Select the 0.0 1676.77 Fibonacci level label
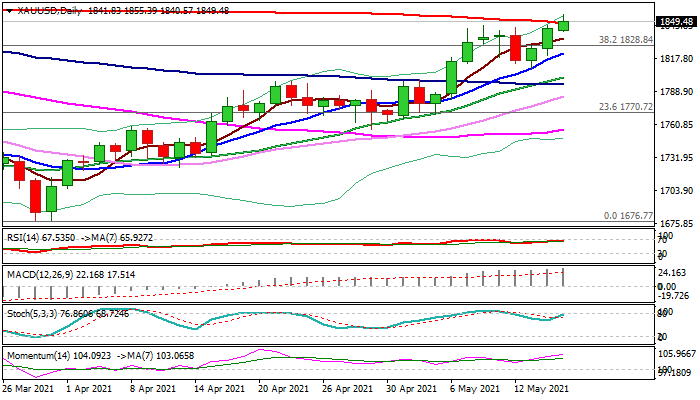Screen dimensions: 700x400 [628, 216]
